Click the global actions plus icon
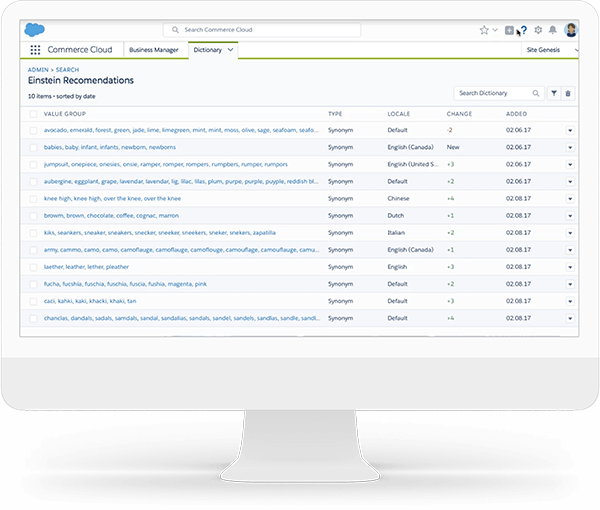Image resolution: width=600 pixels, height=510 pixels. (x=509, y=30)
